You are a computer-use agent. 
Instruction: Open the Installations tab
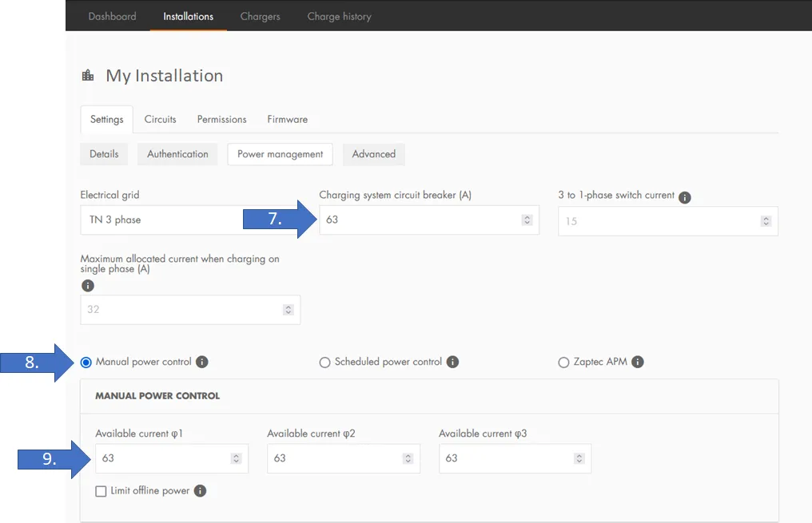189,16
